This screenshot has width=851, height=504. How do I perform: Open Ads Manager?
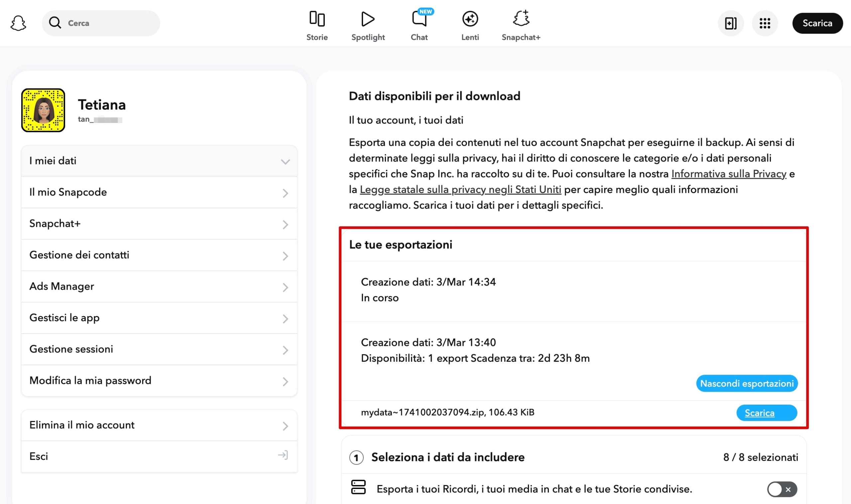pos(159,287)
